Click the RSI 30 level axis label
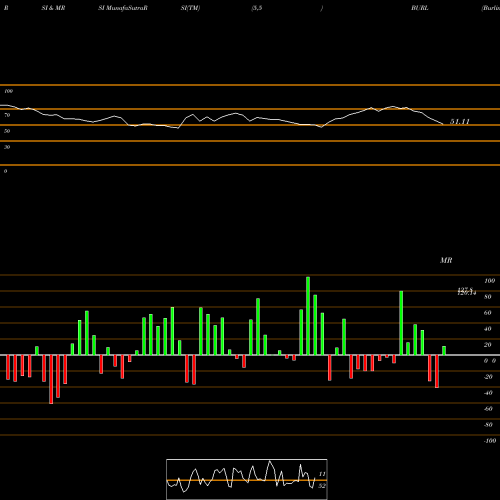The width and height of the screenshot is (500, 500). 7,147
